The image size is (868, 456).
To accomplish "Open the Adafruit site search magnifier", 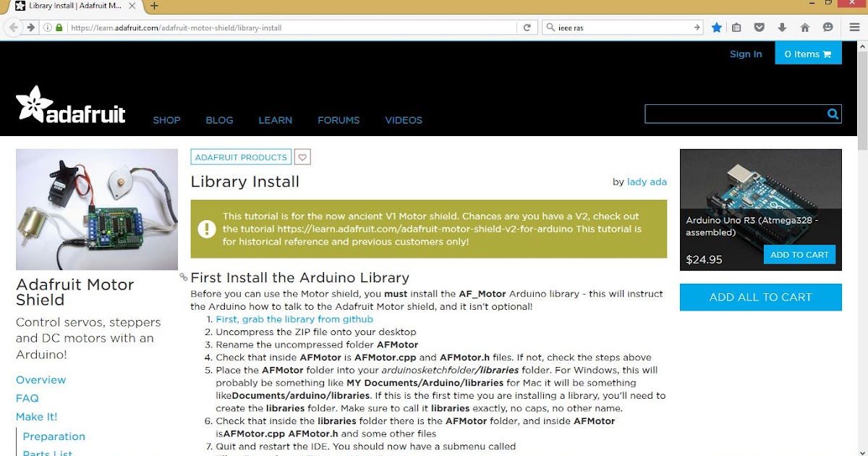I will point(833,114).
